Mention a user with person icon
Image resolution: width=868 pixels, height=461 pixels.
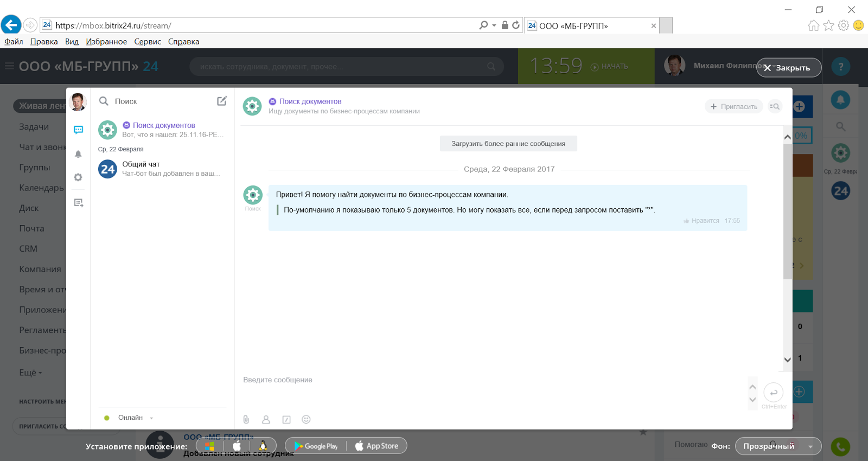click(x=266, y=419)
